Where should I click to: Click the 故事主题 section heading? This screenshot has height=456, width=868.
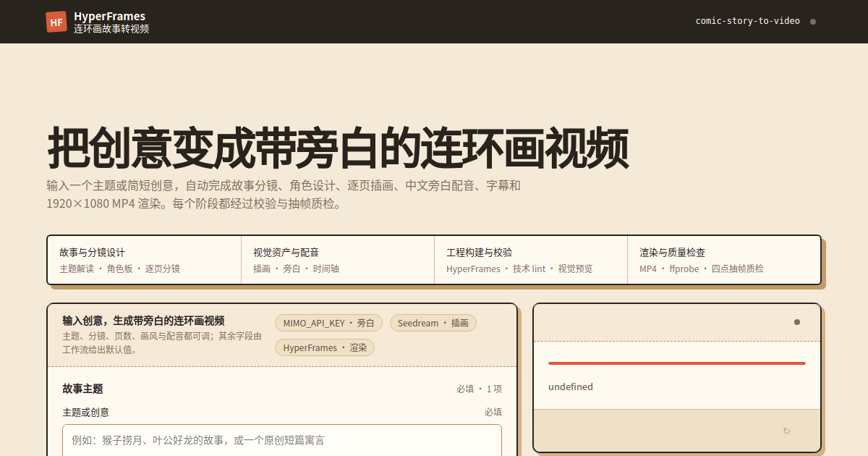(82, 389)
